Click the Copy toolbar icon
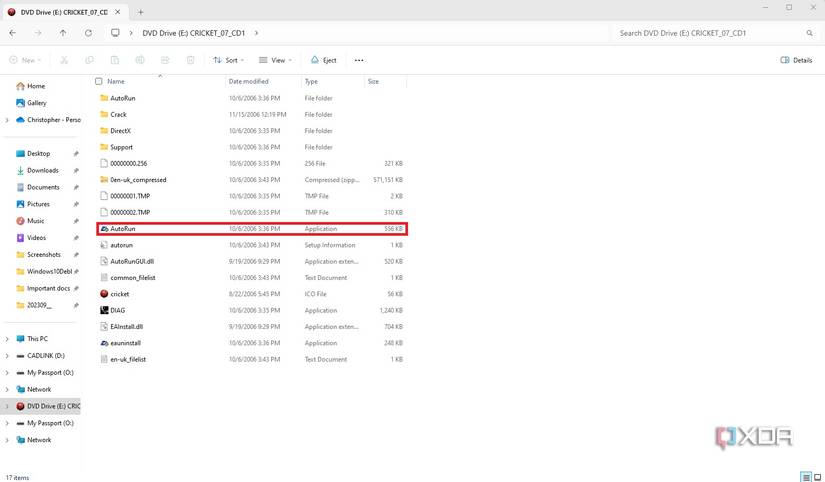Screen dimensions: 825x482 click(89, 60)
